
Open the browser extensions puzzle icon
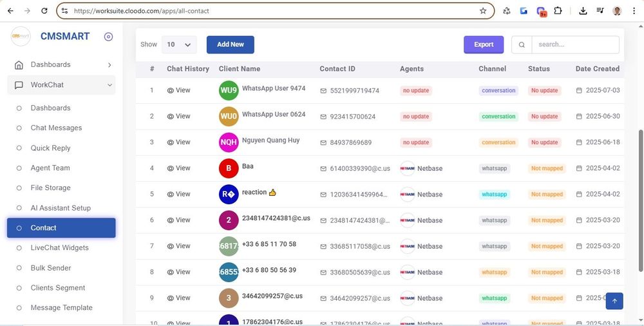click(x=558, y=11)
